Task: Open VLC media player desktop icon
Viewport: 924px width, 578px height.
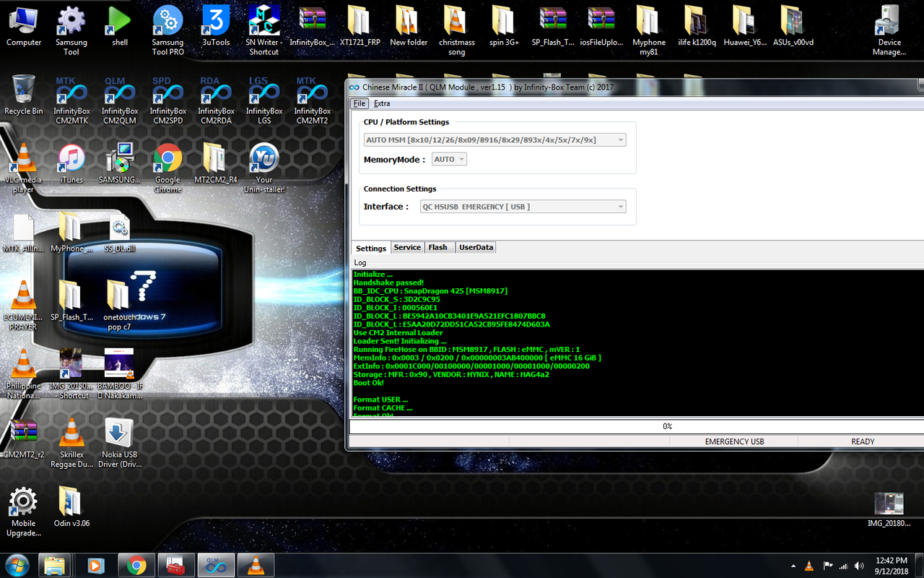Action: (23, 168)
